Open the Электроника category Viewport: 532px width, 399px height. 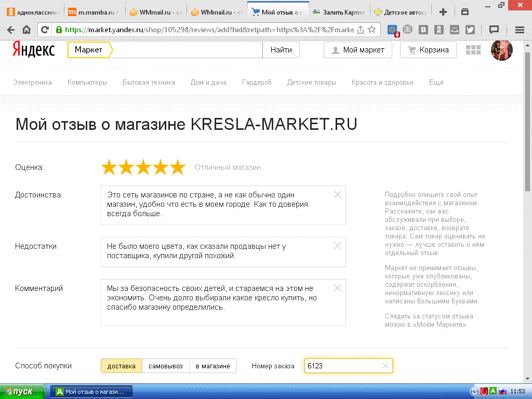click(33, 83)
